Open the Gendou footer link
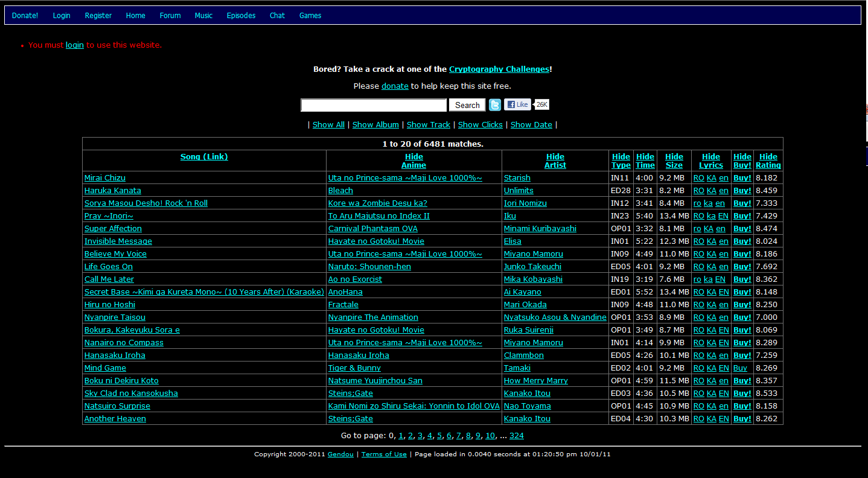Image resolution: width=868 pixels, height=478 pixels. click(340, 454)
